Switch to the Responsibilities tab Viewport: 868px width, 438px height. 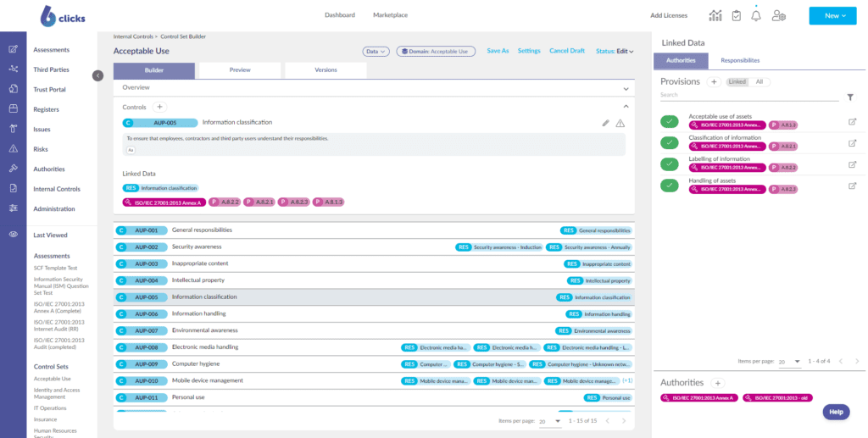click(x=740, y=61)
